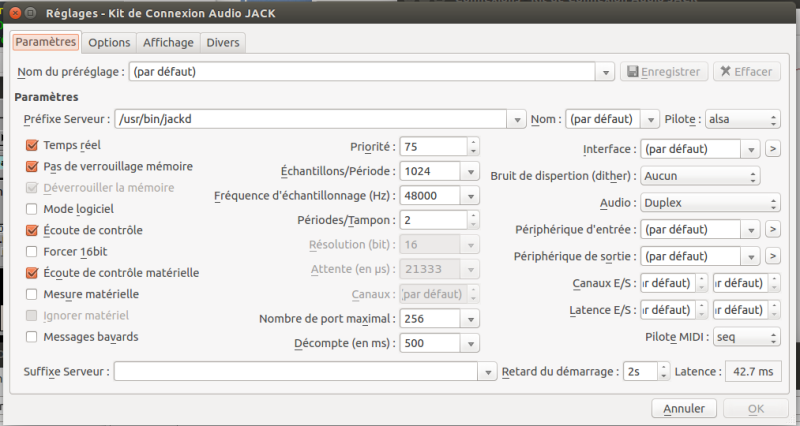Click the Interface '>' device picker button

point(772,148)
